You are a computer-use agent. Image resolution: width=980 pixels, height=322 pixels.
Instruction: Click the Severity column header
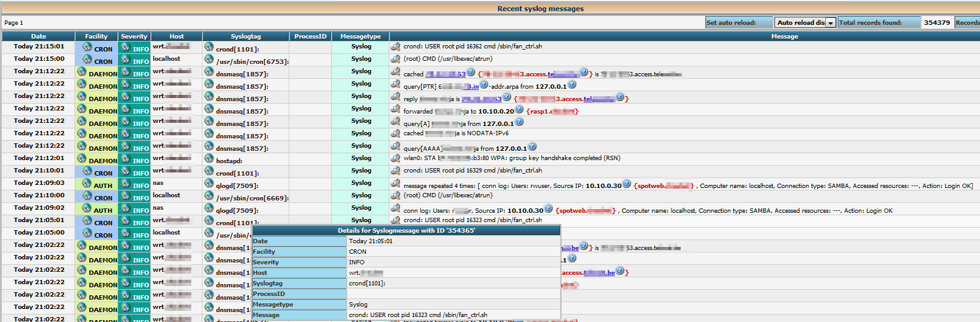[134, 37]
